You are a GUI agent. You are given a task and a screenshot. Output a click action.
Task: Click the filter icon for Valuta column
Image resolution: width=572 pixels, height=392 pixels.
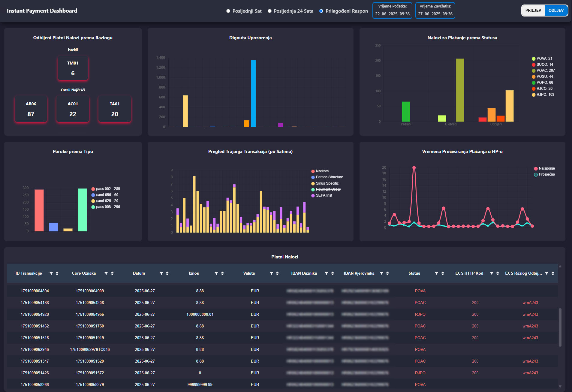tap(271, 273)
